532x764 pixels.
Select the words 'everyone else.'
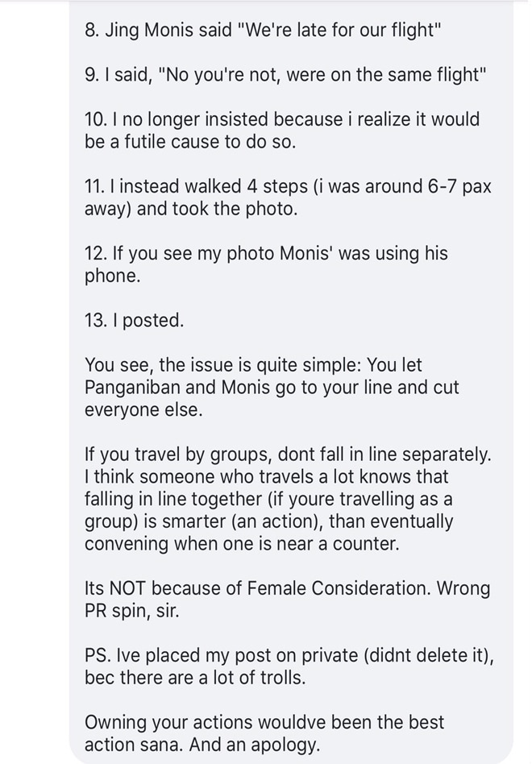click(143, 409)
